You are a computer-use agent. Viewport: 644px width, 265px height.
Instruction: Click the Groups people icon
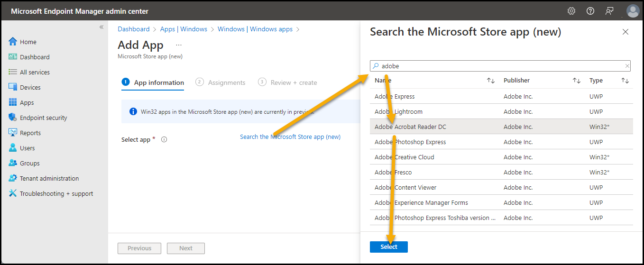pos(13,163)
